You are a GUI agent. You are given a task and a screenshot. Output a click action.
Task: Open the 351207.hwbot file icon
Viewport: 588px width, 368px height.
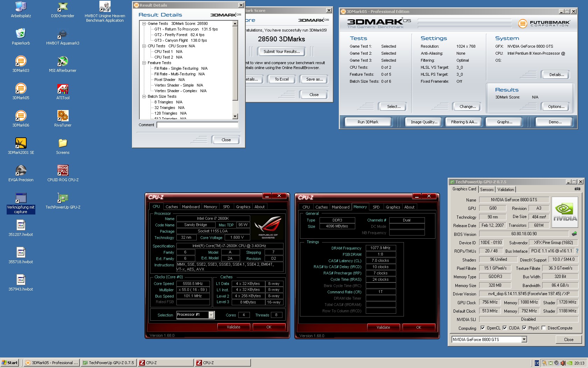click(21, 225)
